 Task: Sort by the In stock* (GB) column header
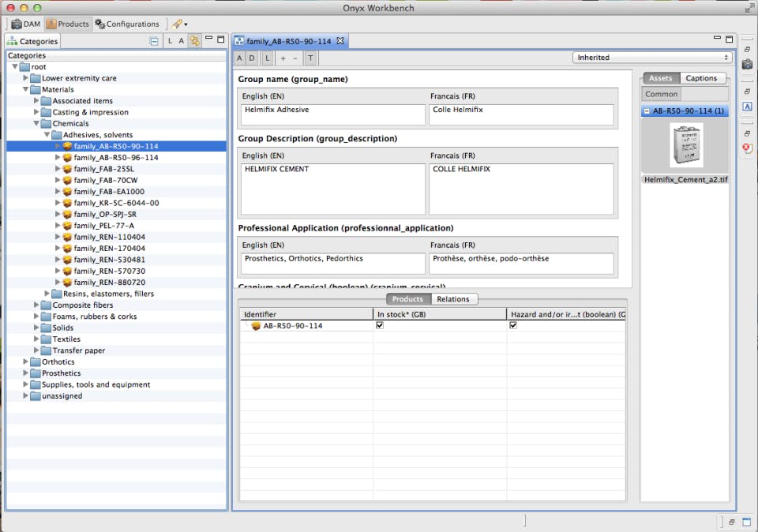[440, 315]
